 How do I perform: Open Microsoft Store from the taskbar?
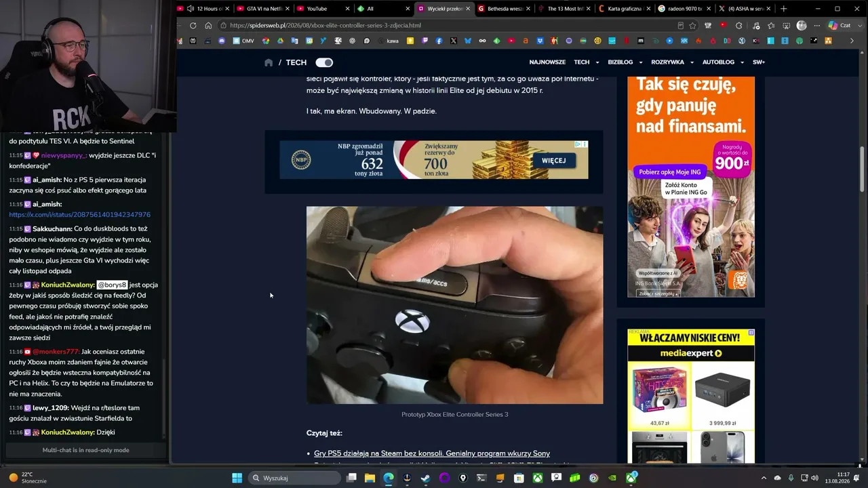[519, 478]
